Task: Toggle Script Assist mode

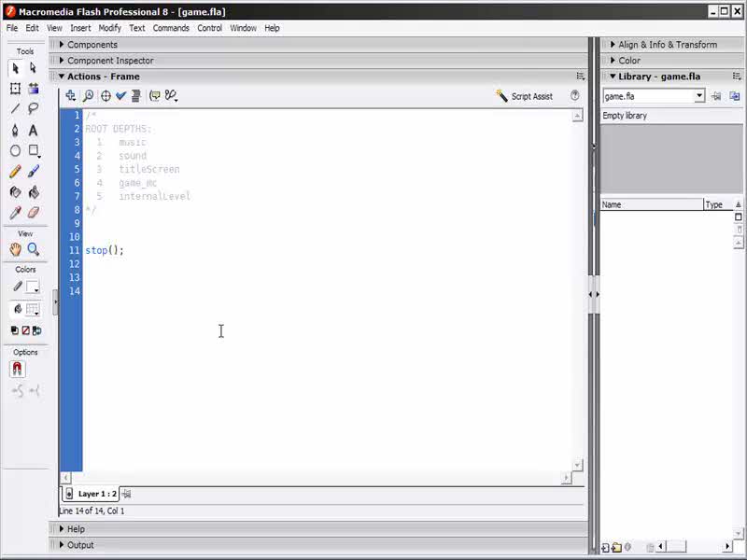Action: click(524, 96)
